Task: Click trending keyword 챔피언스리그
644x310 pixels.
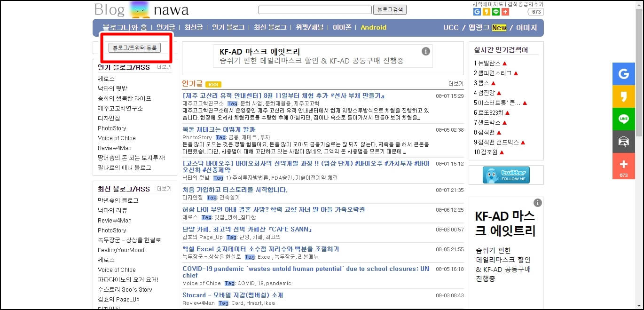Action: coord(495,73)
